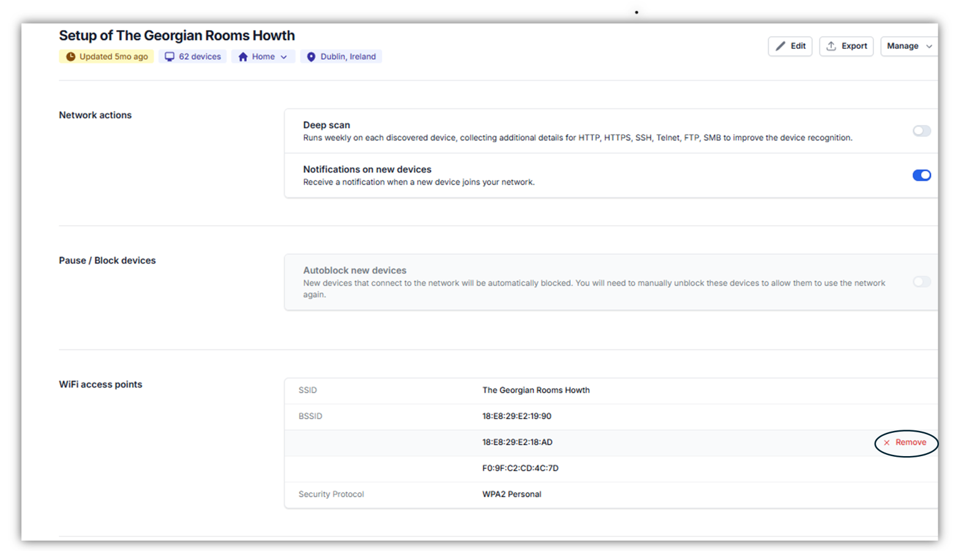Click the 62 devices count label
Image resolution: width=980 pixels, height=551 pixels.
click(x=200, y=57)
